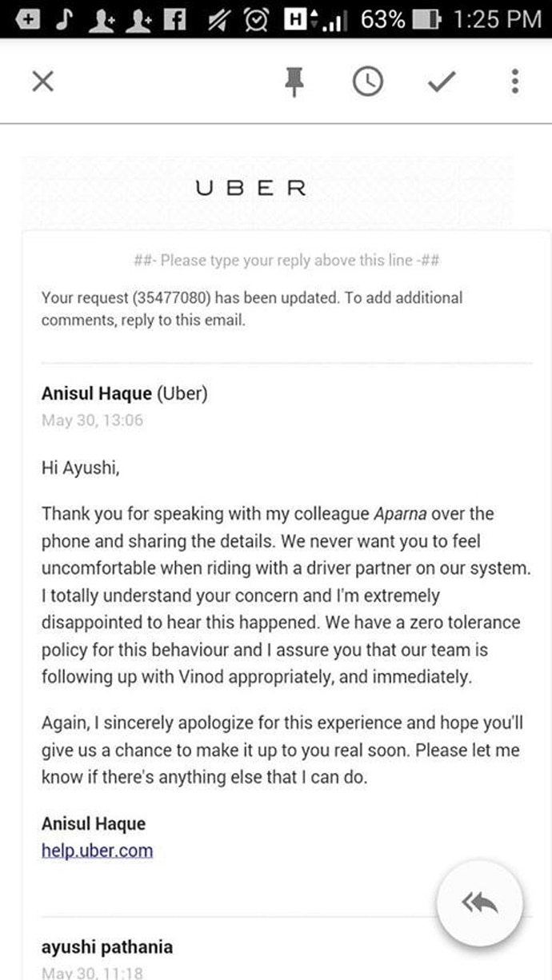Expand ayushi pathania's collapsed message
This screenshot has height=980, width=552.
[107, 947]
